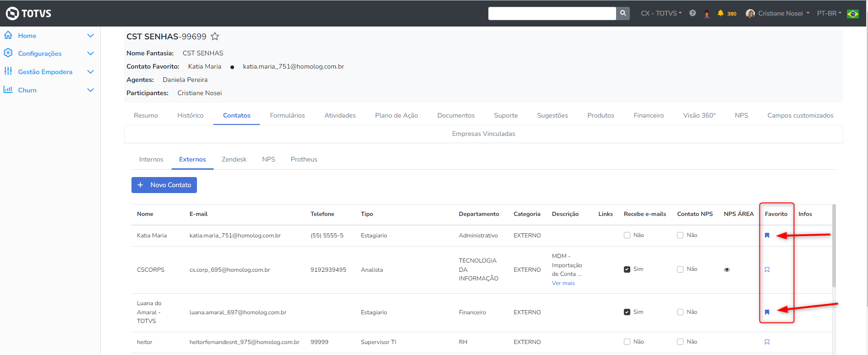
Task: Click the TOTVS logo
Action: [x=28, y=13]
